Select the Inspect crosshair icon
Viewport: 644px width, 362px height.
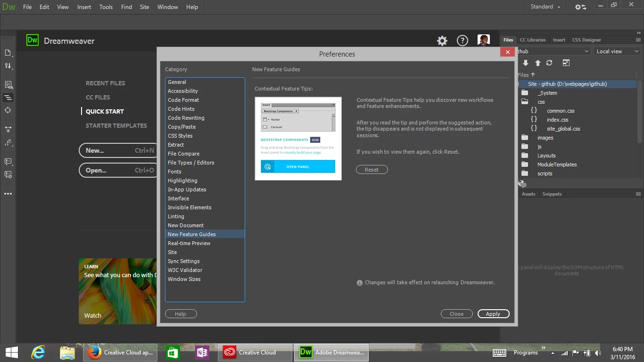[x=8, y=110]
